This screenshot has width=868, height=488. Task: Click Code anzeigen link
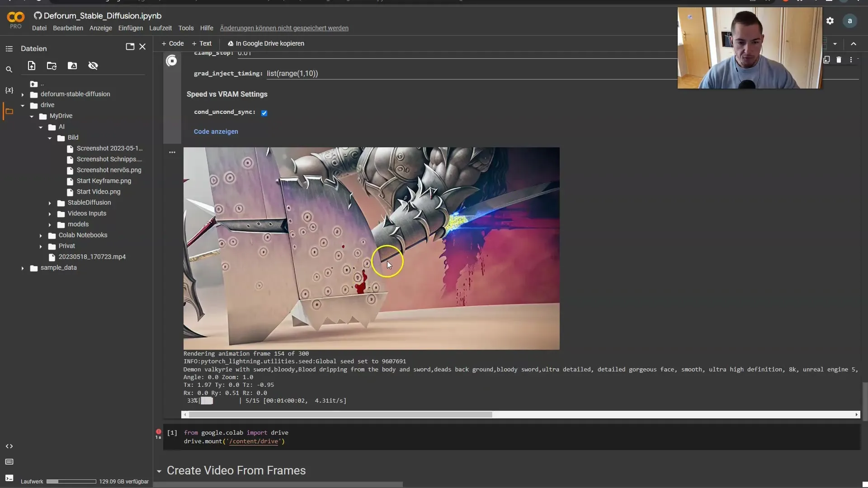point(216,131)
